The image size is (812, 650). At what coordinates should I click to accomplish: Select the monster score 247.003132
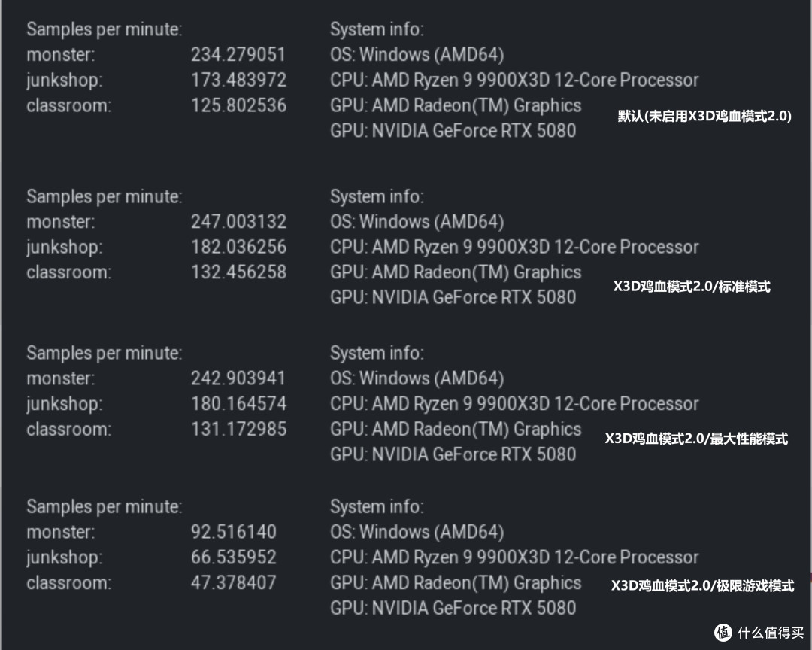point(239,222)
